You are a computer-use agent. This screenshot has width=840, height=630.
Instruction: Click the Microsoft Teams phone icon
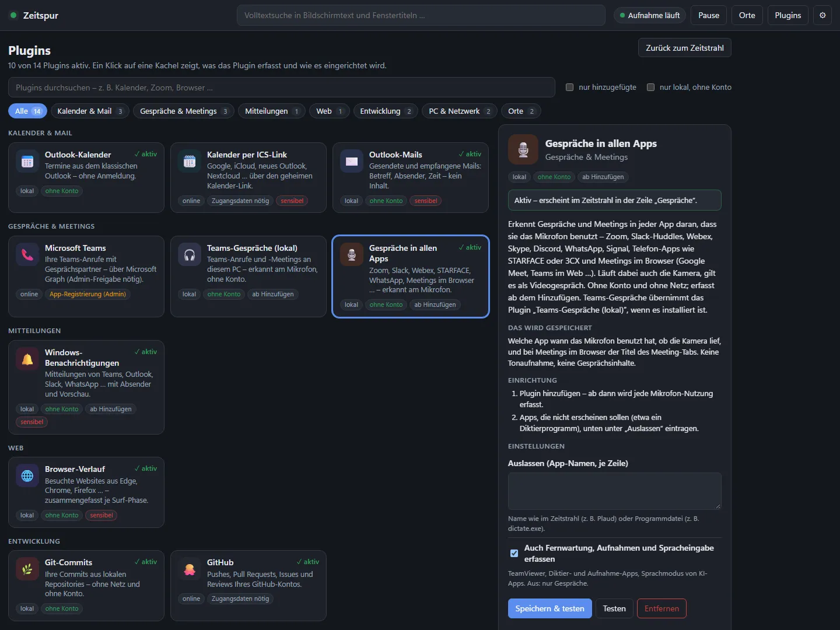[x=27, y=255]
